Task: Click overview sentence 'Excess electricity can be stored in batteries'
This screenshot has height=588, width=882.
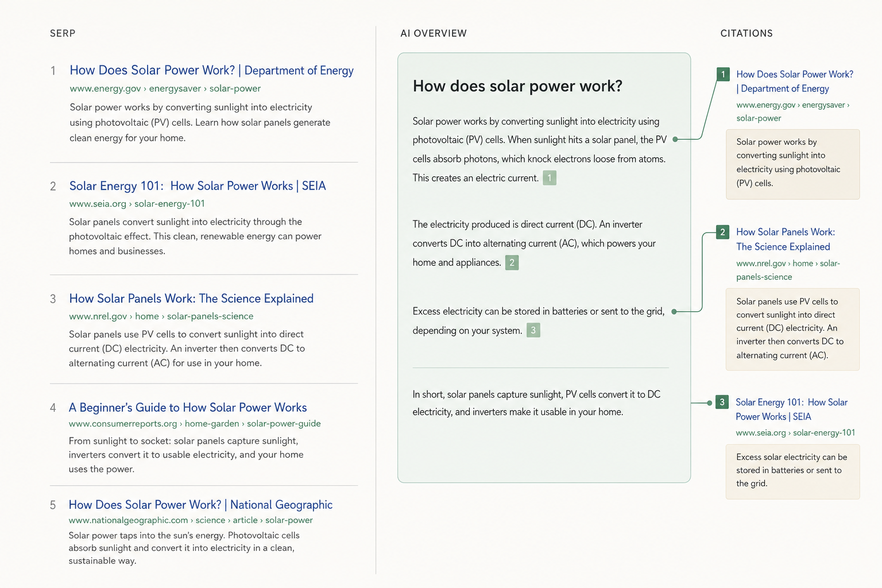Action: (538, 320)
